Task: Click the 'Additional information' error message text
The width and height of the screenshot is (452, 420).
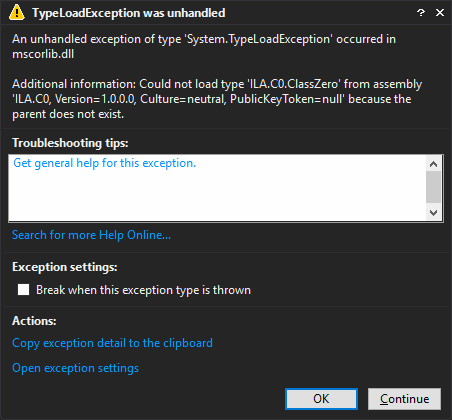Action: [217, 99]
